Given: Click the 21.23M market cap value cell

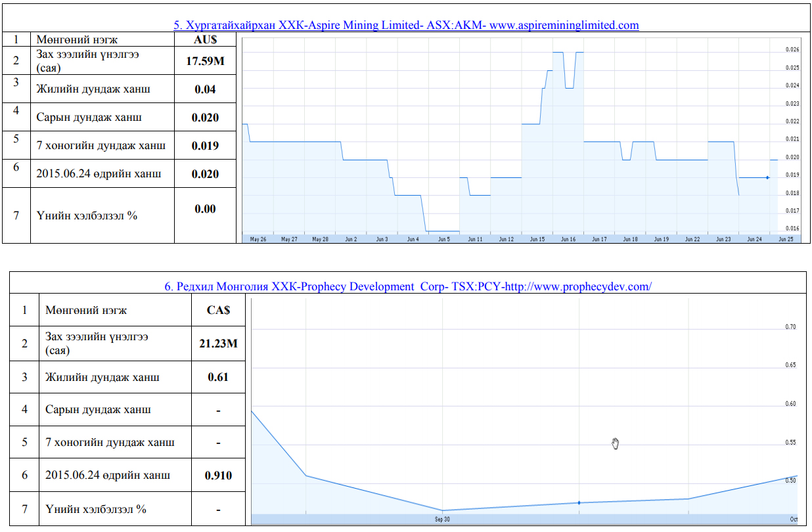Looking at the screenshot, I should tap(218, 344).
